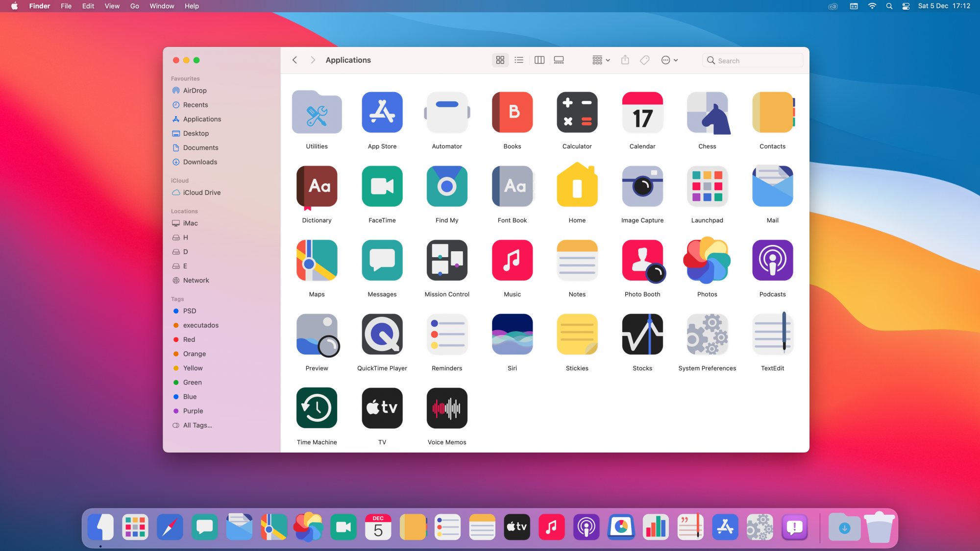The width and height of the screenshot is (980, 551).
Task: Click the Share toolbar icon
Action: click(625, 60)
